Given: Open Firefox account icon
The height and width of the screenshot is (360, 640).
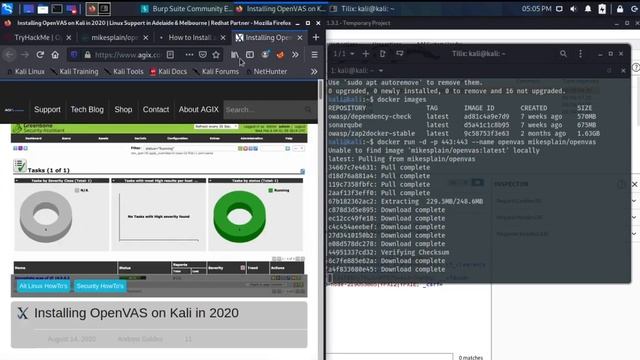Looking at the screenshot, I should pyautogui.click(x=265, y=55).
